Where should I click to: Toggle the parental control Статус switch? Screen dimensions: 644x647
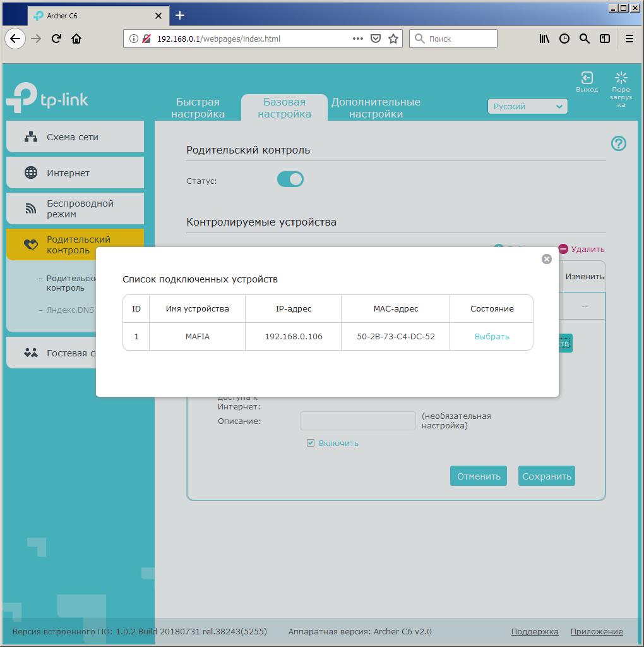click(x=290, y=179)
